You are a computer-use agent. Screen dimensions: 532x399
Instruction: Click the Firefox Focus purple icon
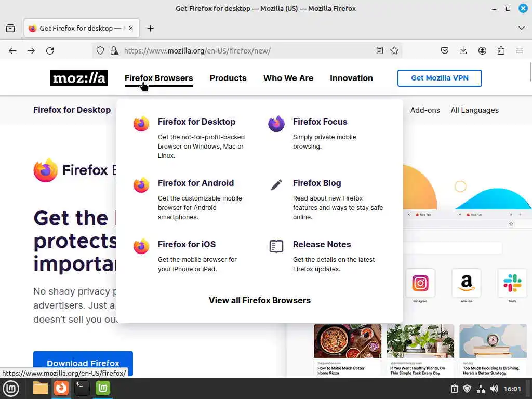tap(276, 124)
